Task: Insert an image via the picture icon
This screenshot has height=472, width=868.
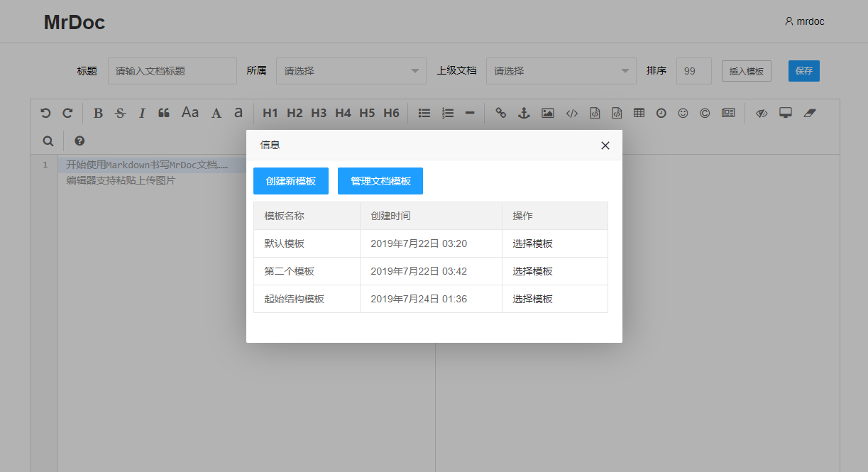Action: click(547, 113)
